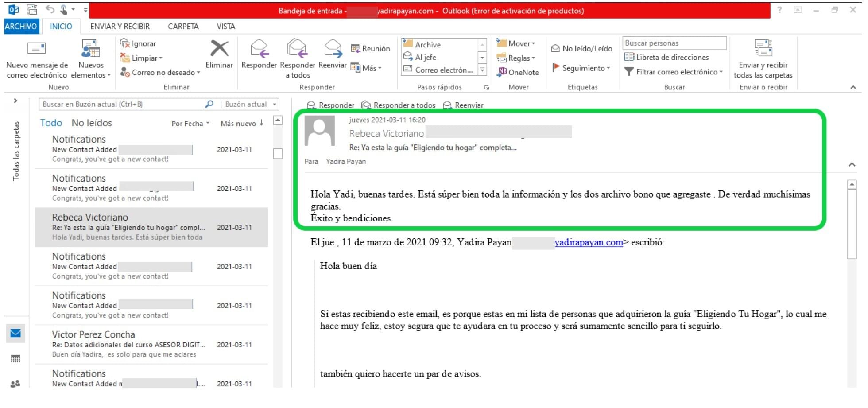Show Todo messages filter

[x=51, y=123]
